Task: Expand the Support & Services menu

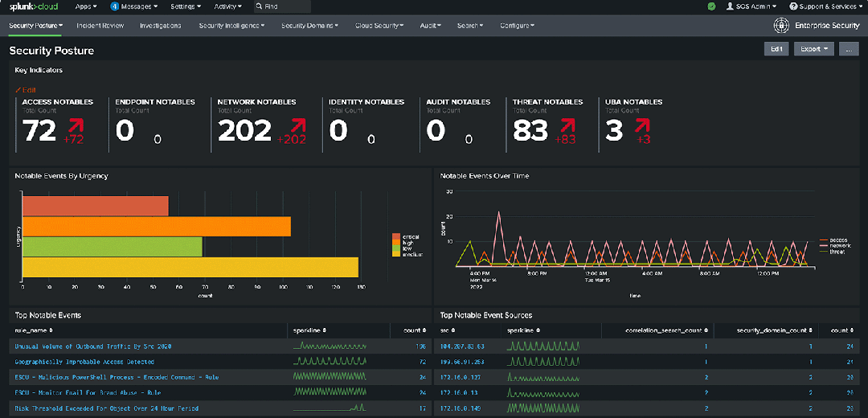Action: pyautogui.click(x=825, y=6)
